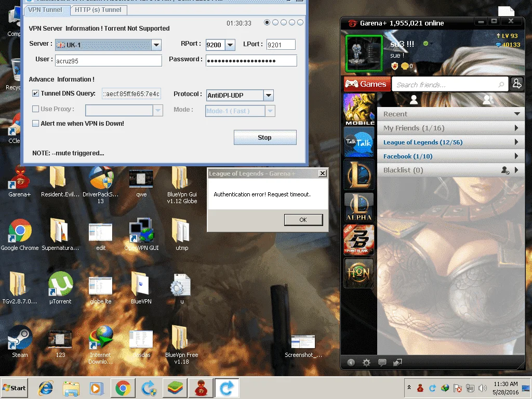The width and height of the screenshot is (532, 399).
Task: Switch to the VPN Tunnel tab
Action: pos(46,10)
